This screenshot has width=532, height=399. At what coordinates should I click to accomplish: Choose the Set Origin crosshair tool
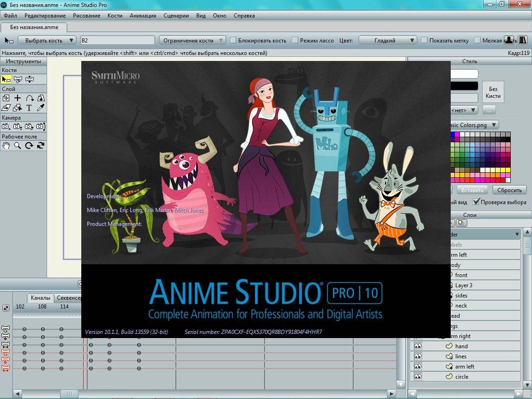(x=18, y=98)
